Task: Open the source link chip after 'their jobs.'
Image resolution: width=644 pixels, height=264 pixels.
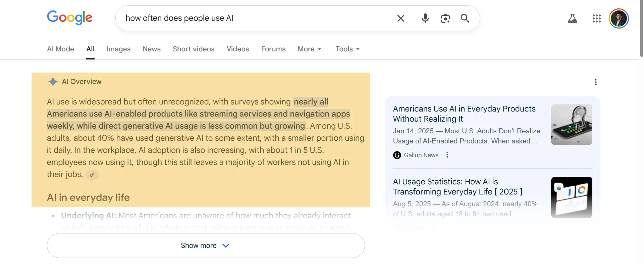Action: [x=92, y=175]
